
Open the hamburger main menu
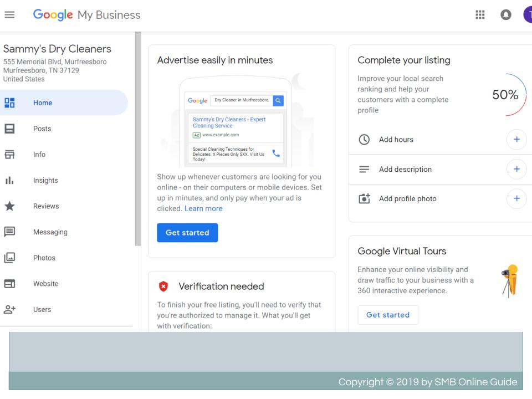[10, 16]
